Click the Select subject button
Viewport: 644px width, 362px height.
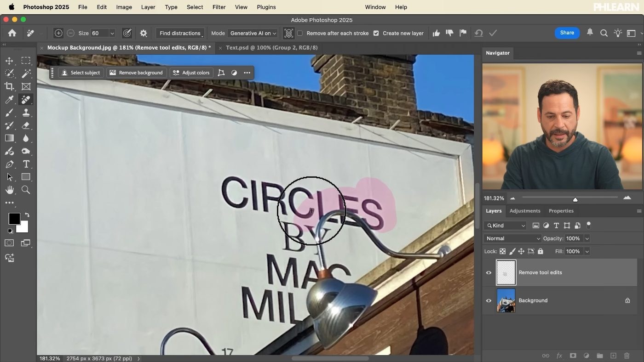(81, 73)
